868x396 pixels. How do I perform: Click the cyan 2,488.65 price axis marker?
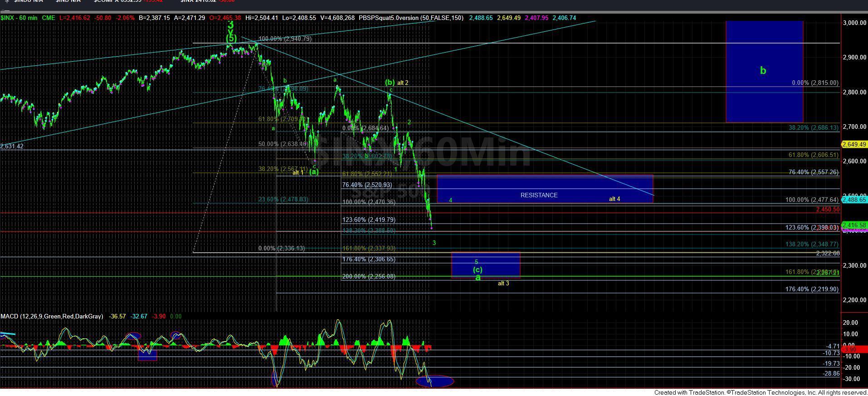tap(854, 200)
